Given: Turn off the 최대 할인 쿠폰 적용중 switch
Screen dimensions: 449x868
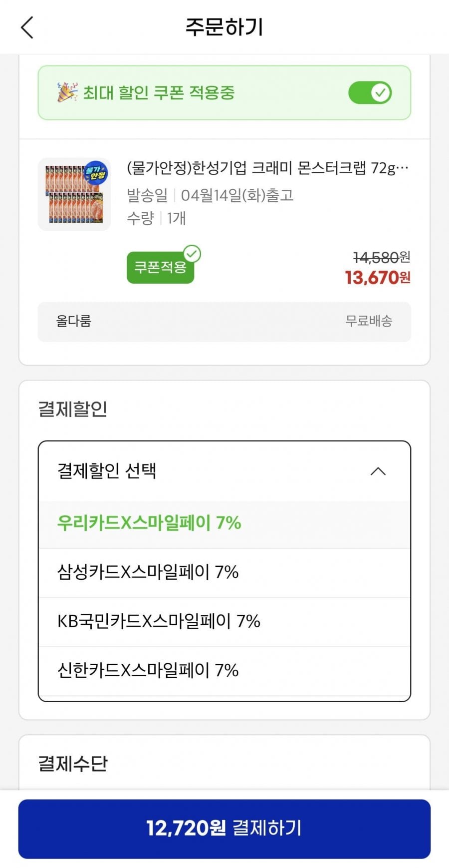Looking at the screenshot, I should [370, 93].
